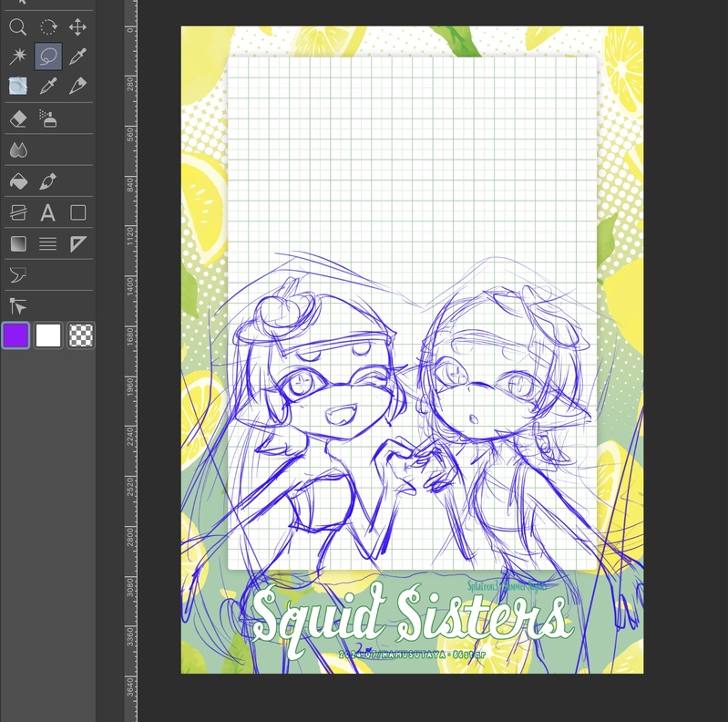Choose the transparent checkered color swatch

point(81,335)
